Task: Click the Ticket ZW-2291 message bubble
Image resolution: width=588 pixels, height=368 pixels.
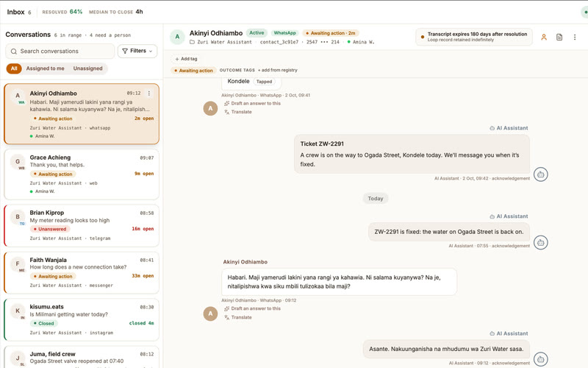Action: (x=412, y=154)
